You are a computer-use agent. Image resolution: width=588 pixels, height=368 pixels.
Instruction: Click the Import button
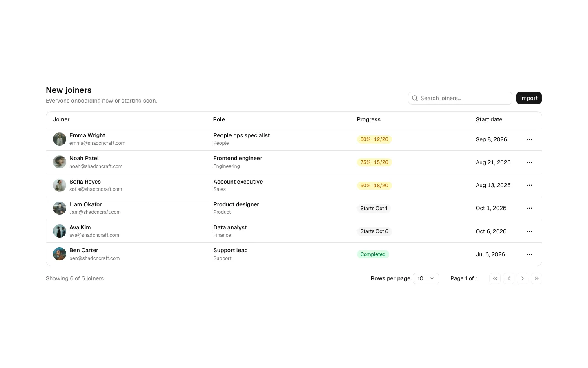pos(529,98)
